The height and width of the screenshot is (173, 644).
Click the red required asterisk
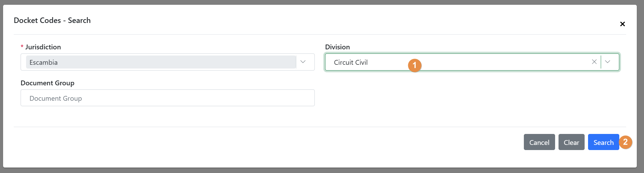click(x=22, y=47)
